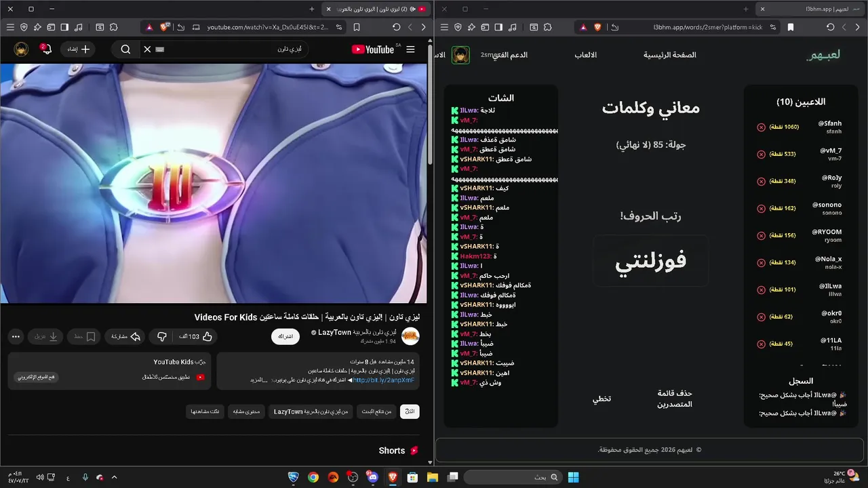Share the LazyTown video
868x488 pixels.
click(x=125, y=336)
